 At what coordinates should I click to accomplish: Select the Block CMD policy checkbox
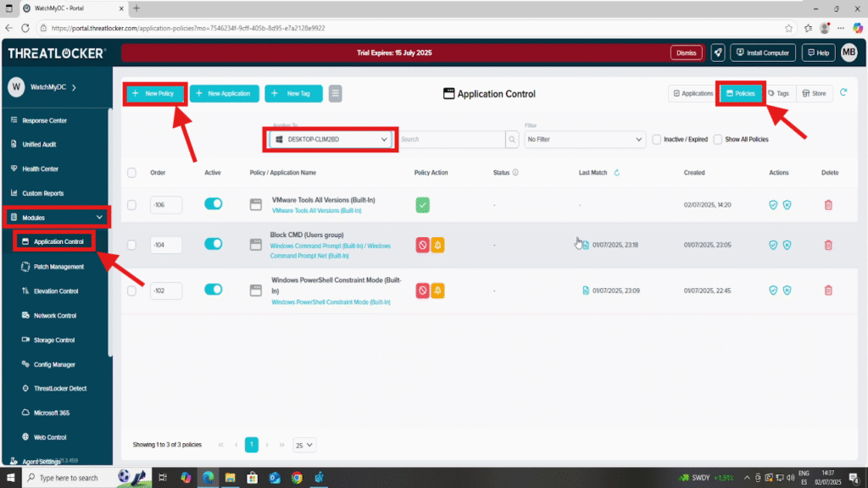pyautogui.click(x=131, y=245)
